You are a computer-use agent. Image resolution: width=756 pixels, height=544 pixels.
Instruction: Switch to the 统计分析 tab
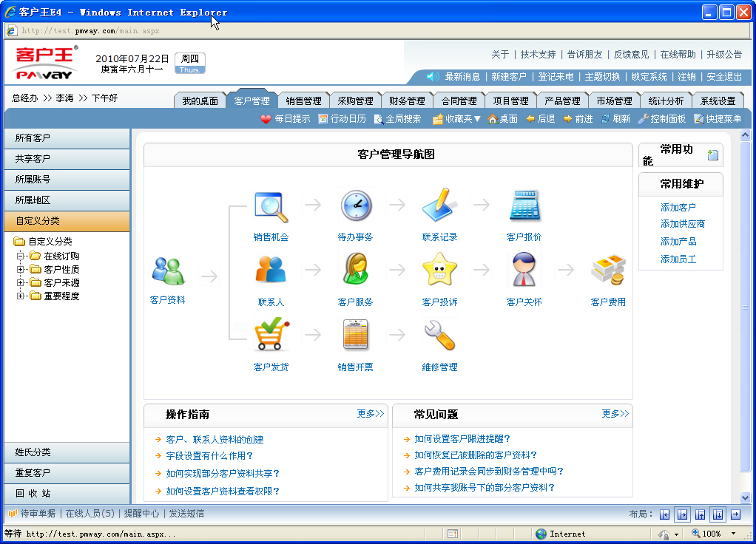[x=665, y=101]
